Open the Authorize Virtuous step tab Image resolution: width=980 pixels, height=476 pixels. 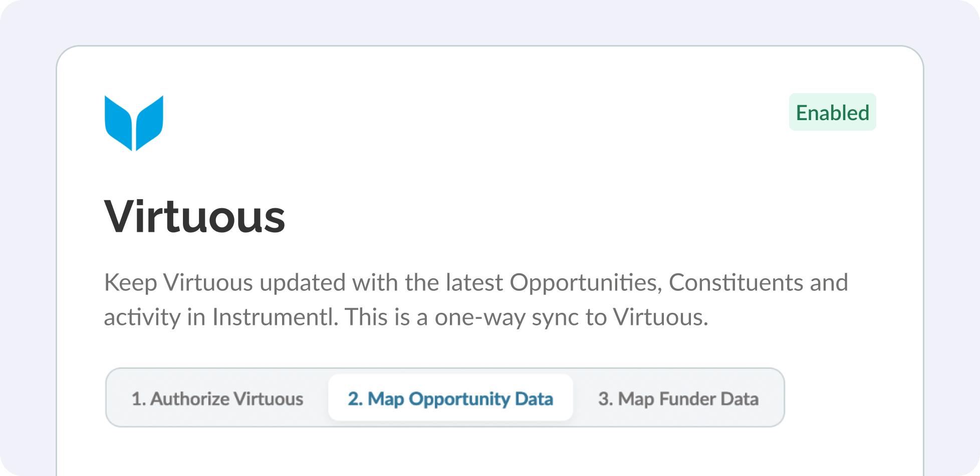click(217, 398)
